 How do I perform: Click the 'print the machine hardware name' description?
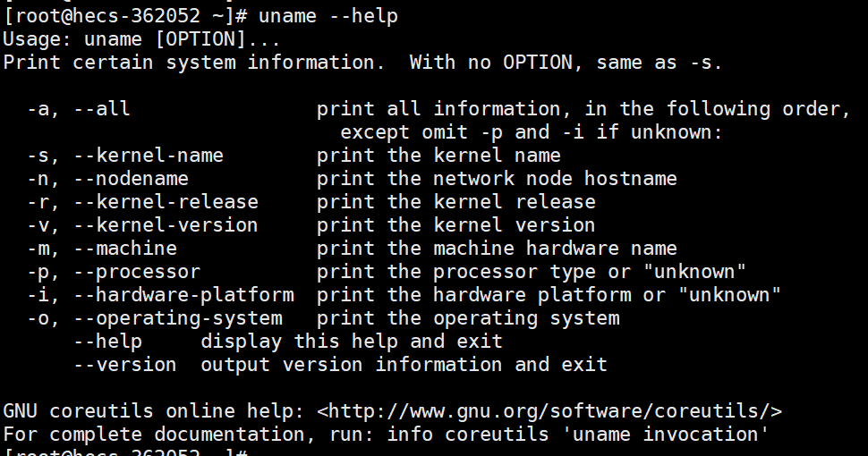point(497,249)
